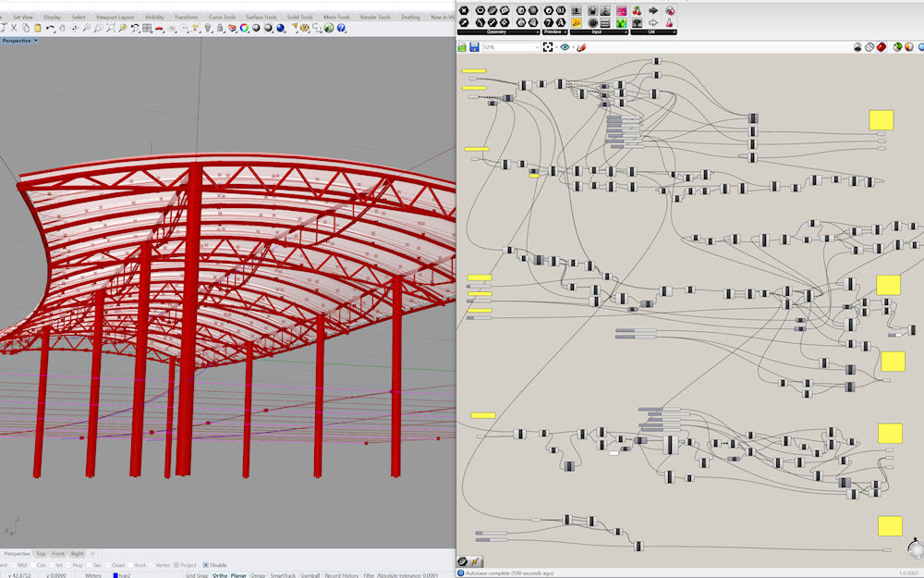Enable shaded preview with the red gem icon
The width and height of the screenshot is (924, 578).
881,46
